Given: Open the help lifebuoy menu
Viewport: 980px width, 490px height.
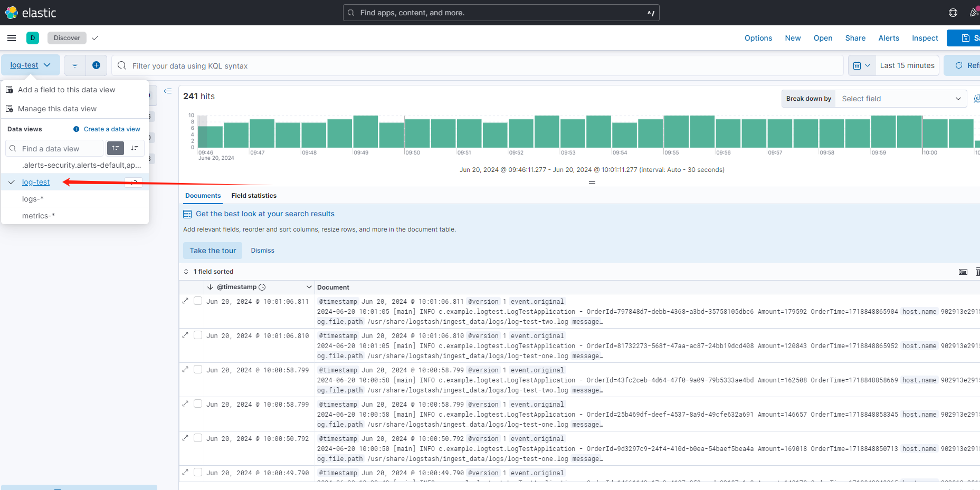Looking at the screenshot, I should click(953, 13).
